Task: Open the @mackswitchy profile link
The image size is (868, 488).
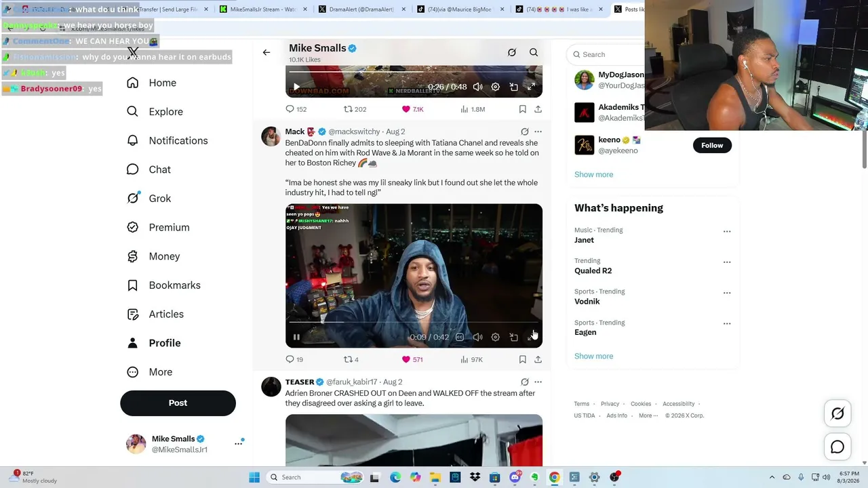Action: (x=354, y=131)
